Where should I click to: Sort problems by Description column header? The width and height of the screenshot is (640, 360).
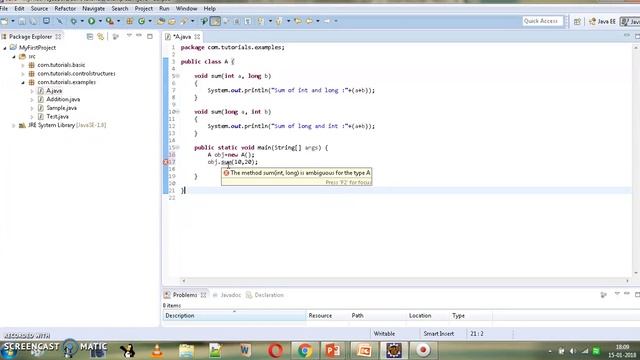point(234,316)
